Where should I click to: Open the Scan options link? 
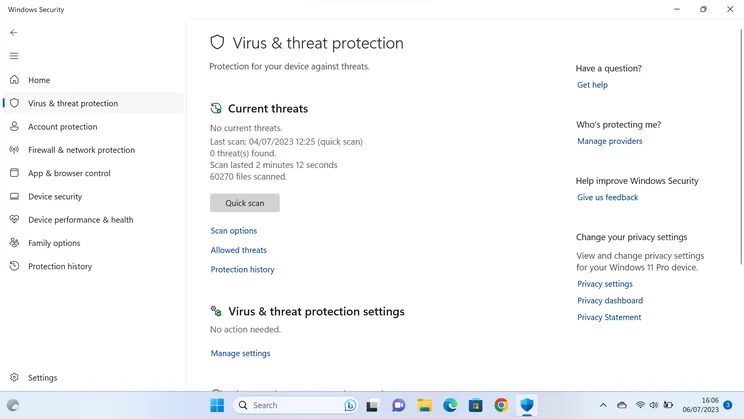click(233, 231)
